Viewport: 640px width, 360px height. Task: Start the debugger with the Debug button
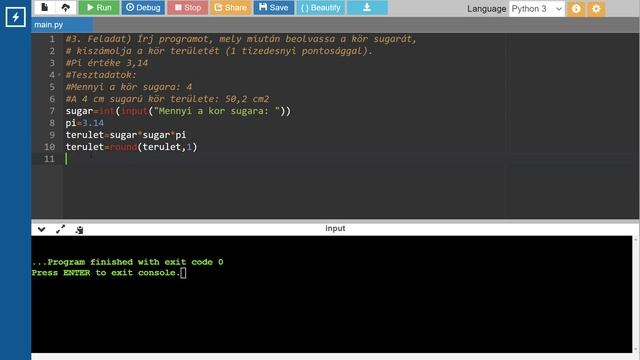(143, 8)
